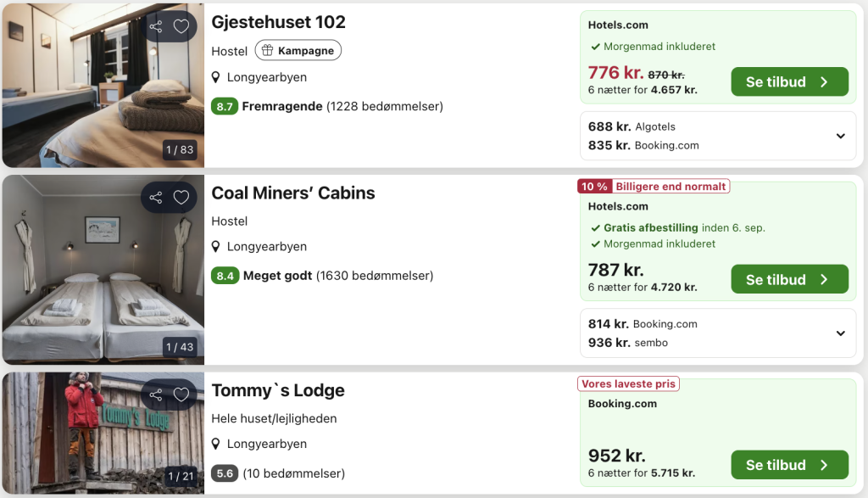This screenshot has height=498, width=868.
Task: Click Se tilbud for Tommy's Lodge 952 kr.
Action: click(x=789, y=465)
